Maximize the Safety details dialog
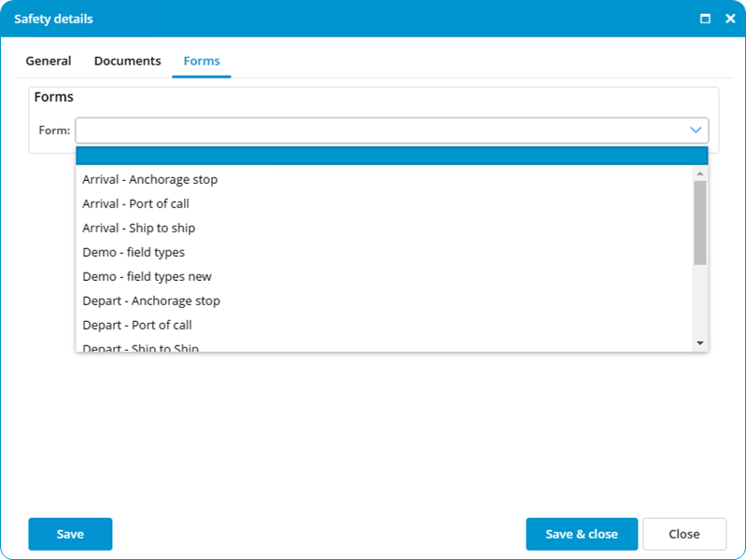 tap(705, 19)
